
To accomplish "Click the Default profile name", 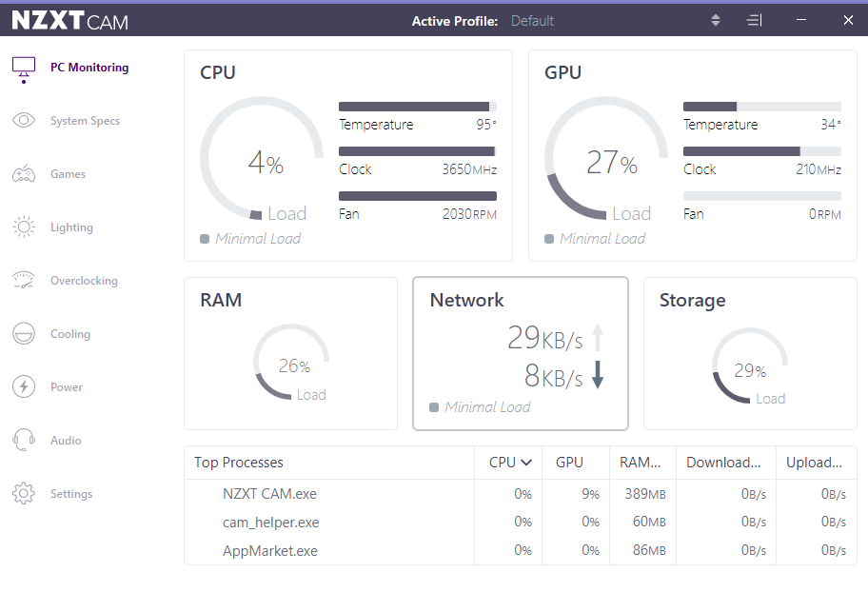I will [x=532, y=21].
